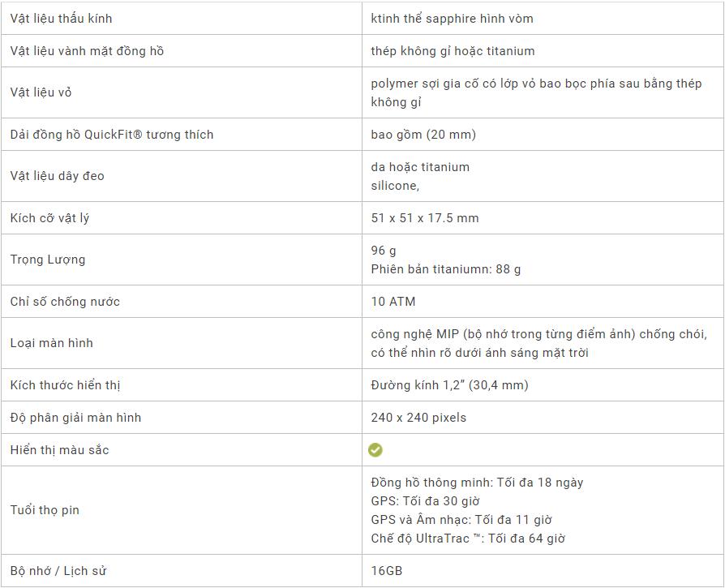Select "thép không gỉ hoặc titanium" value
This screenshot has width=725, height=588.
click(x=453, y=51)
